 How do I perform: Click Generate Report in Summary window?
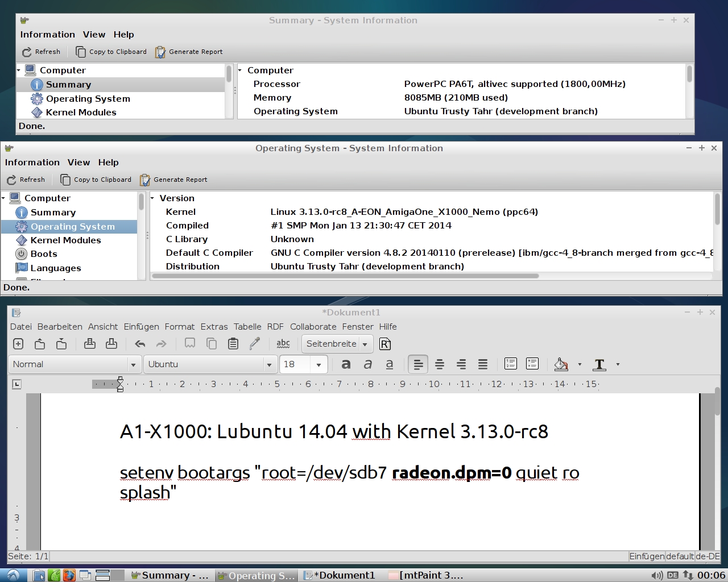(189, 52)
